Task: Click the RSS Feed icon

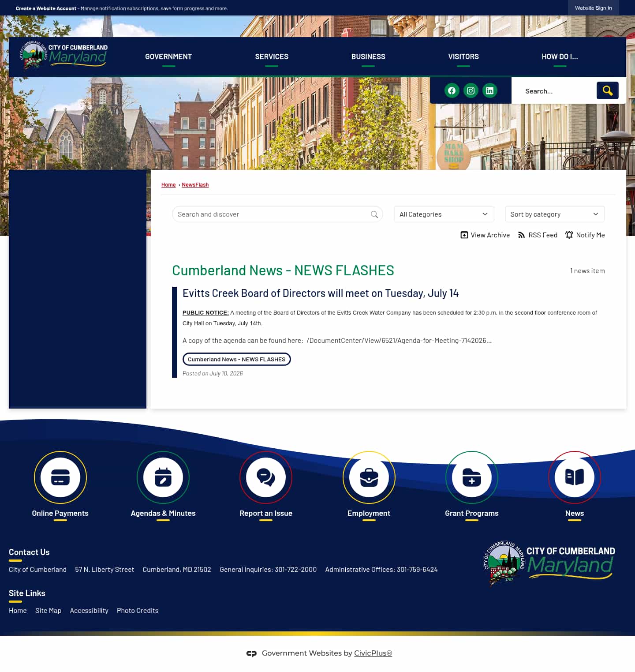Action: tap(521, 235)
